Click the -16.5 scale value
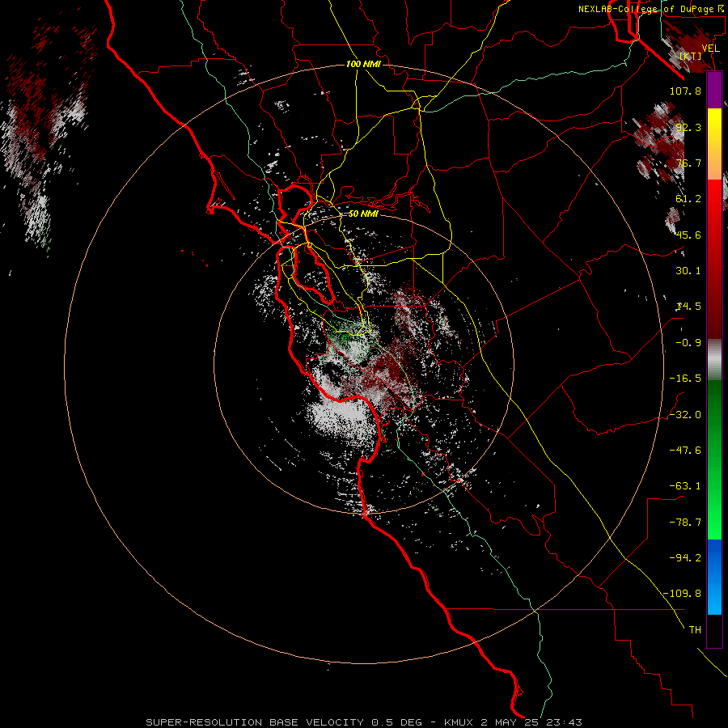 point(685,379)
